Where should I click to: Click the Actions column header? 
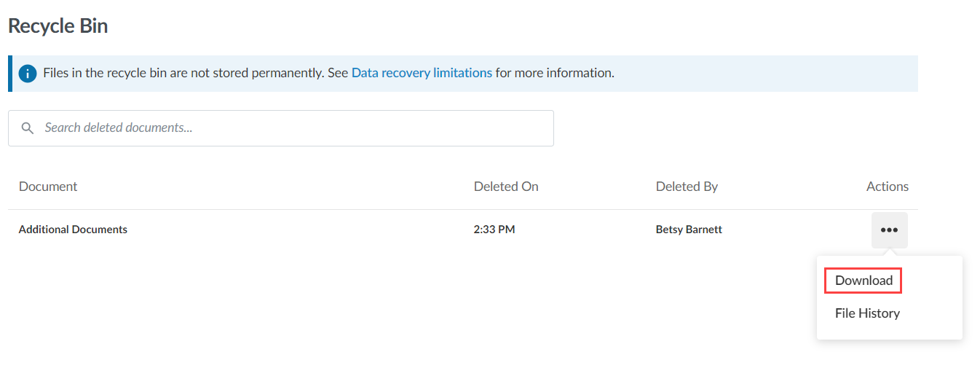(x=887, y=187)
